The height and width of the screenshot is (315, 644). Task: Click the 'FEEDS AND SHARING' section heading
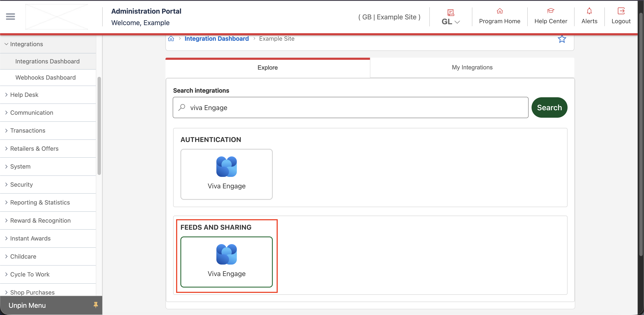216,227
